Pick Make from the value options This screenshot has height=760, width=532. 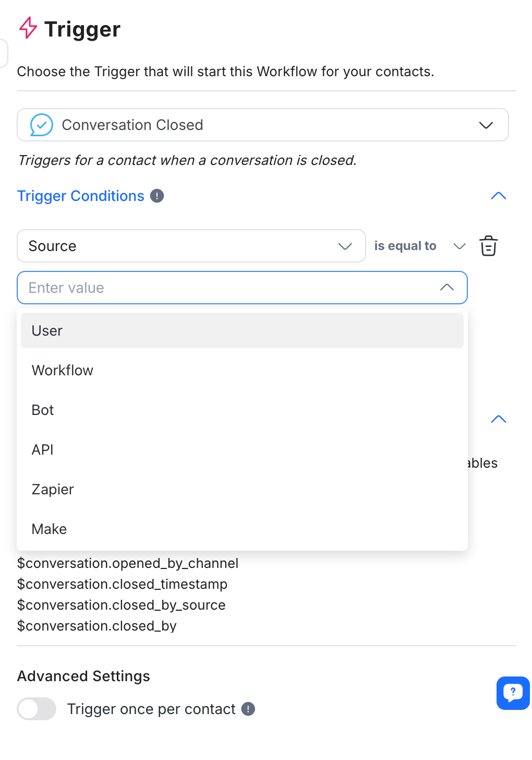[242, 529]
